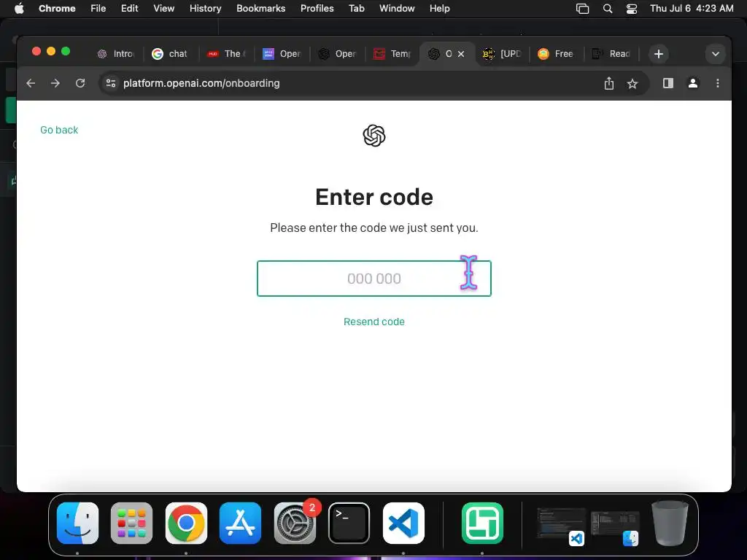Open the View menu
Image resolution: width=747 pixels, height=560 pixels.
[163, 8]
